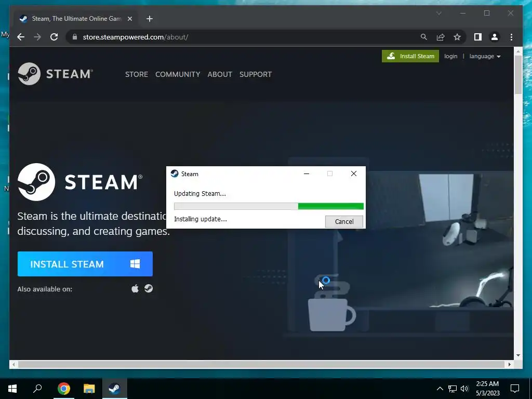The width and height of the screenshot is (532, 399).
Task: Open Chrome side panel icon
Action: pyautogui.click(x=478, y=37)
